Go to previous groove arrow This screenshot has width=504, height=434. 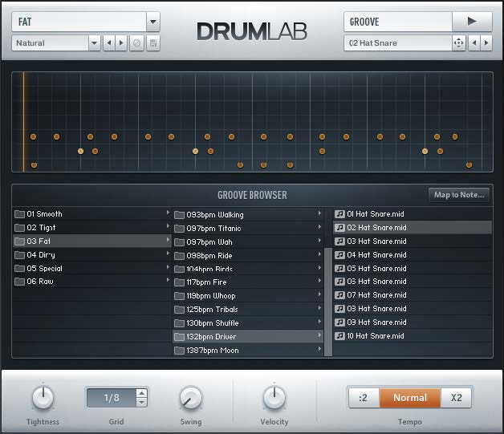point(474,43)
